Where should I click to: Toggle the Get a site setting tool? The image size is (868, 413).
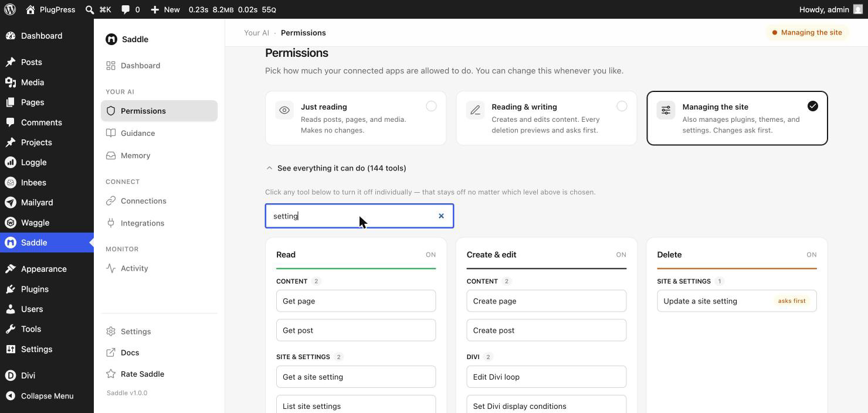point(356,377)
